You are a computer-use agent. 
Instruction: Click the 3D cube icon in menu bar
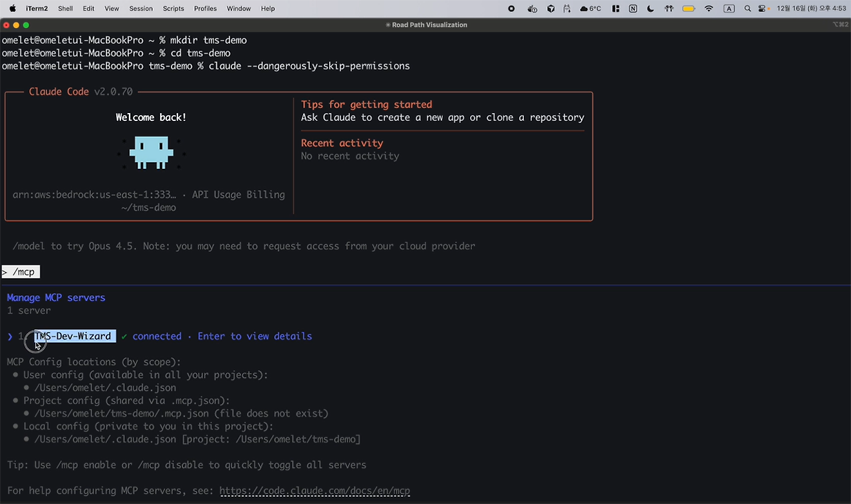[x=550, y=9]
